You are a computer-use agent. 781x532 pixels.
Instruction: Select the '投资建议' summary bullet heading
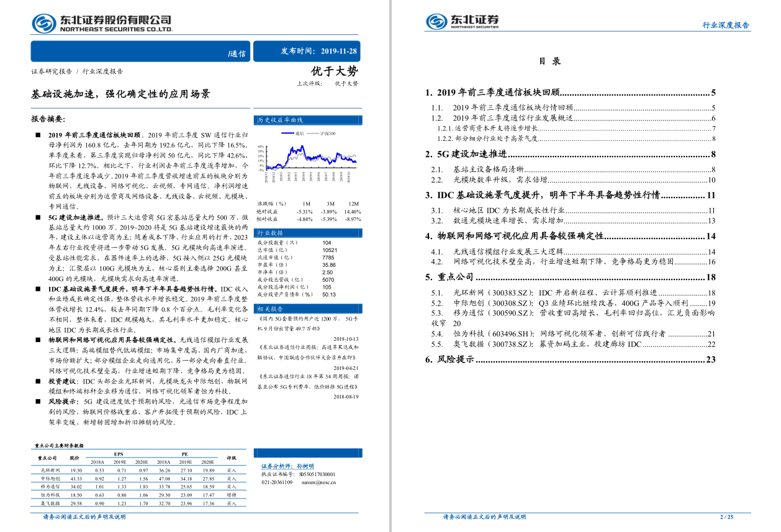pos(64,381)
